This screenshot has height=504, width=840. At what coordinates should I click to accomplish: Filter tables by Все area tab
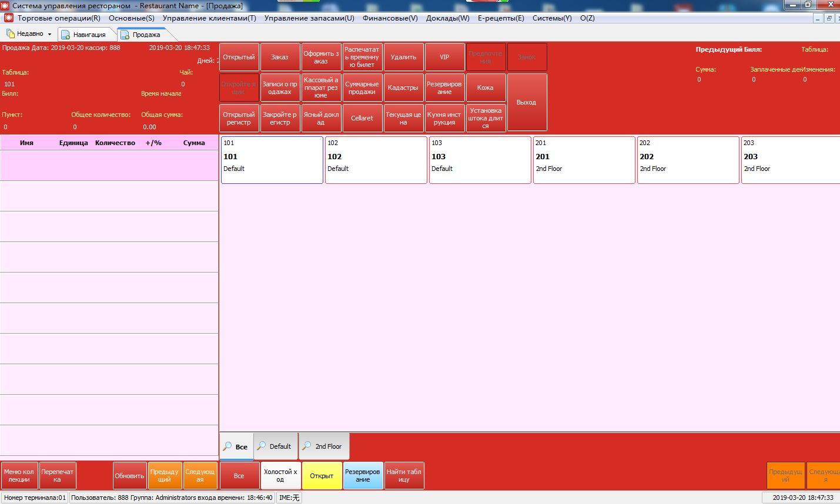pos(236,446)
